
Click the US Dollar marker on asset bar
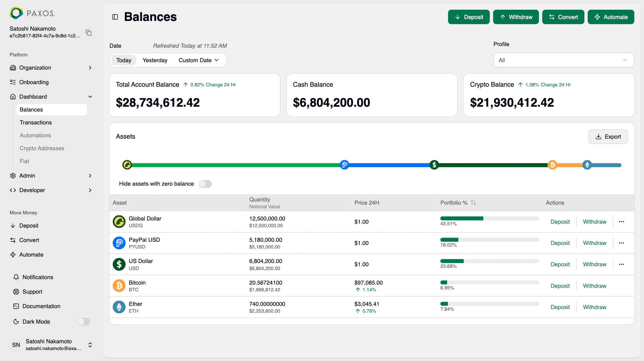434,165
